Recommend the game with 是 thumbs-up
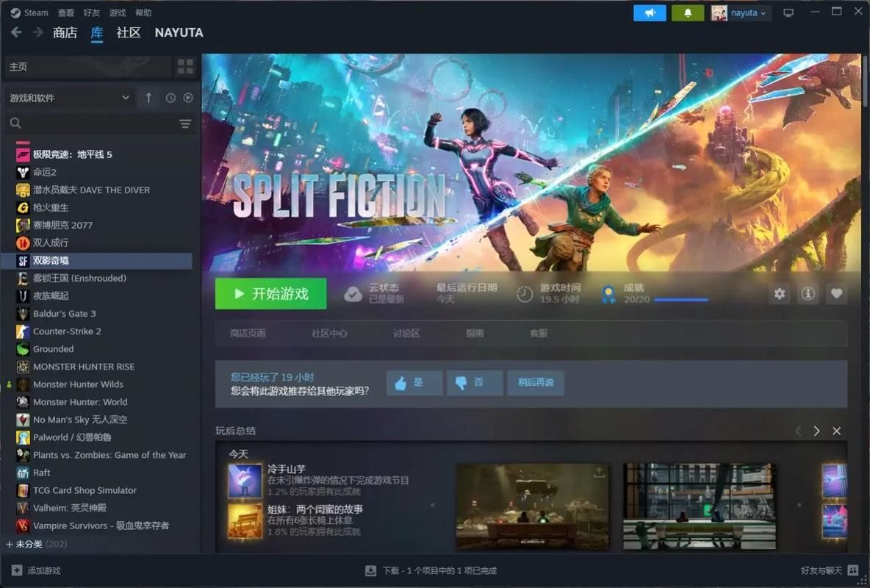 (414, 382)
